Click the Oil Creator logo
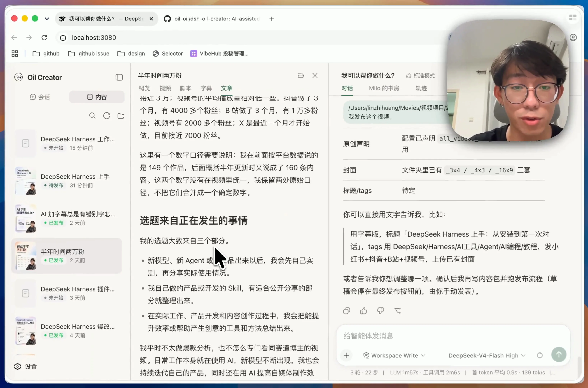 coord(18,77)
